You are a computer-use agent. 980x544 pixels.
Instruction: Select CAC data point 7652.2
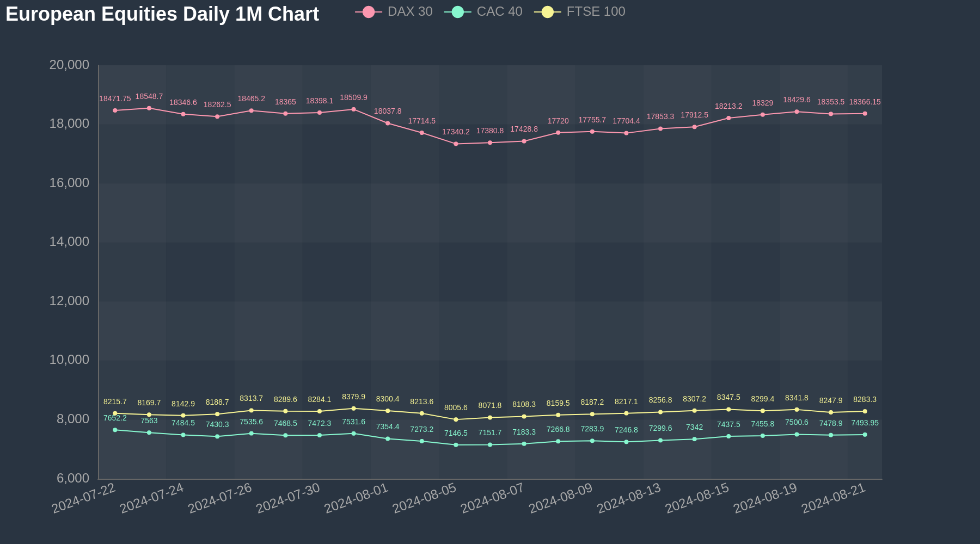tap(115, 430)
